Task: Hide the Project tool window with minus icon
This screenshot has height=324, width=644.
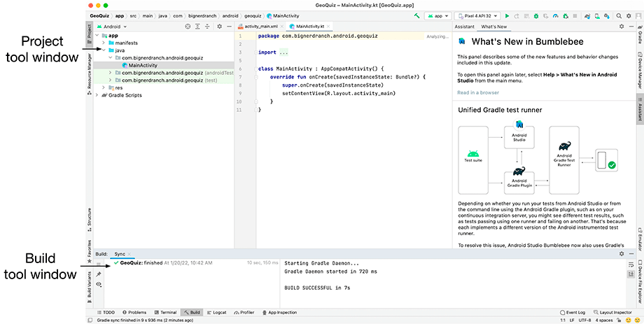Action: [x=229, y=27]
